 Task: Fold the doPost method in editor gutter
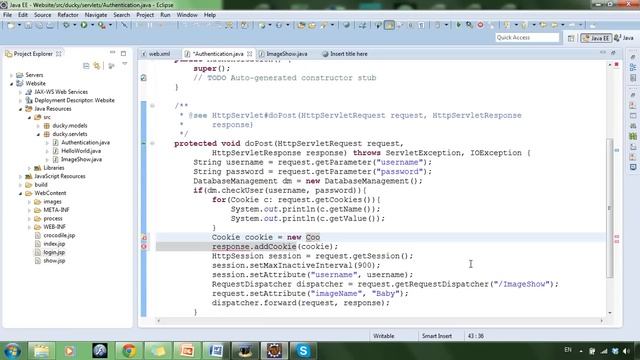(x=152, y=143)
